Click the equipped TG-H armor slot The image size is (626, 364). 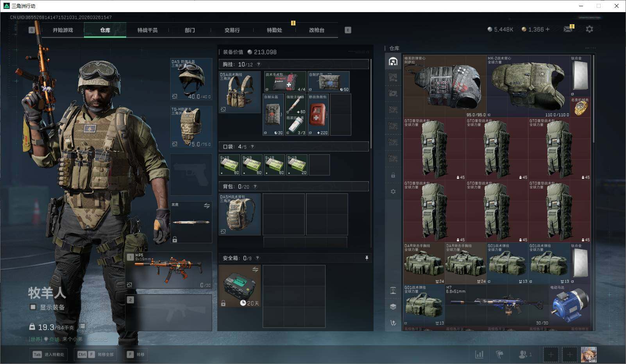(191, 127)
